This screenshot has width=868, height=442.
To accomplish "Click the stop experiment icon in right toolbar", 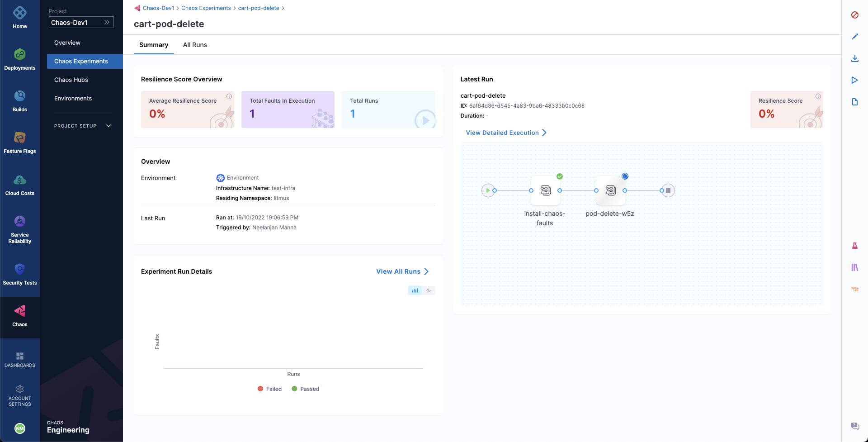I will click(854, 15).
